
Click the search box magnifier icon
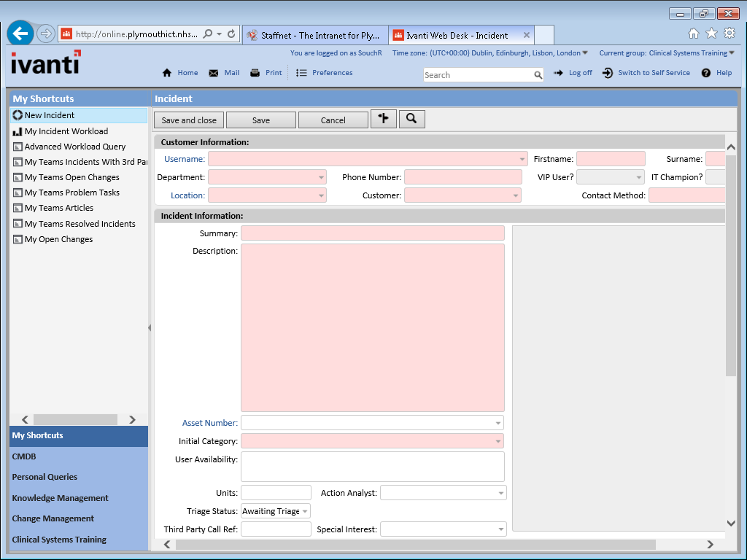pyautogui.click(x=538, y=75)
